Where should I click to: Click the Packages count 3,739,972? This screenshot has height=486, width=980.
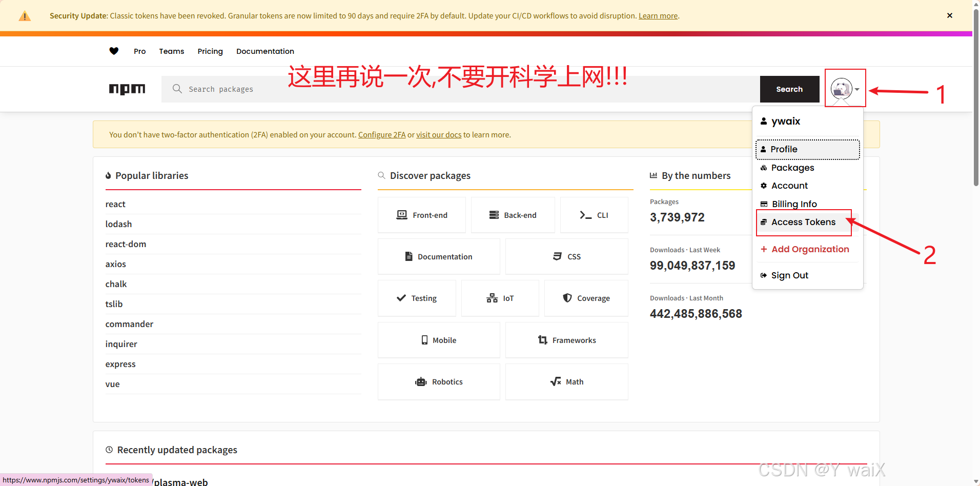(x=677, y=217)
